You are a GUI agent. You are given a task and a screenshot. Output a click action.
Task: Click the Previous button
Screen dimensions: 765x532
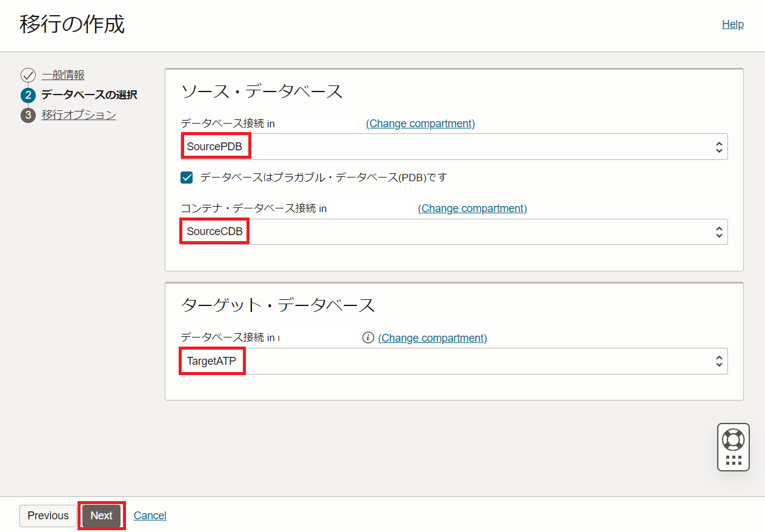tap(48, 516)
